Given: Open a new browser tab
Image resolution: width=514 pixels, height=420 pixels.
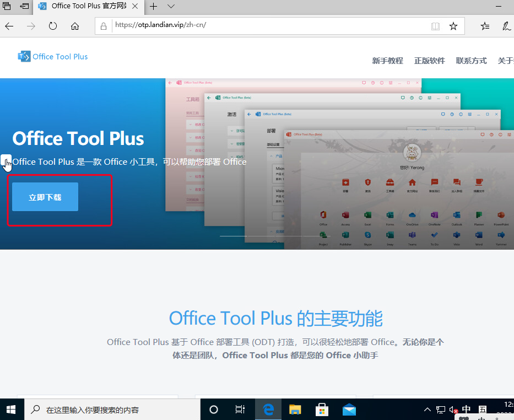Looking at the screenshot, I should point(153,6).
